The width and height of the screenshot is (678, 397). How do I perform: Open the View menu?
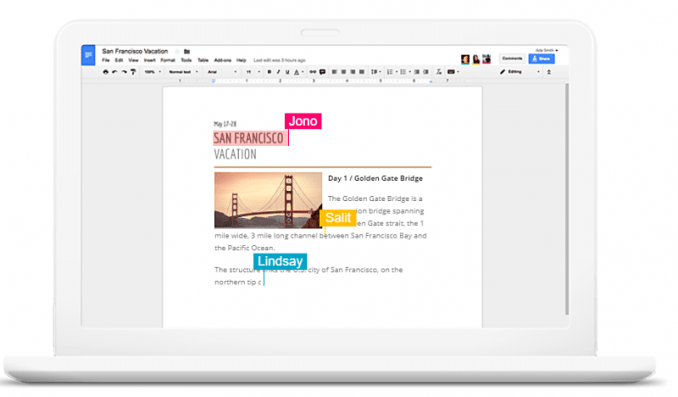point(134,60)
